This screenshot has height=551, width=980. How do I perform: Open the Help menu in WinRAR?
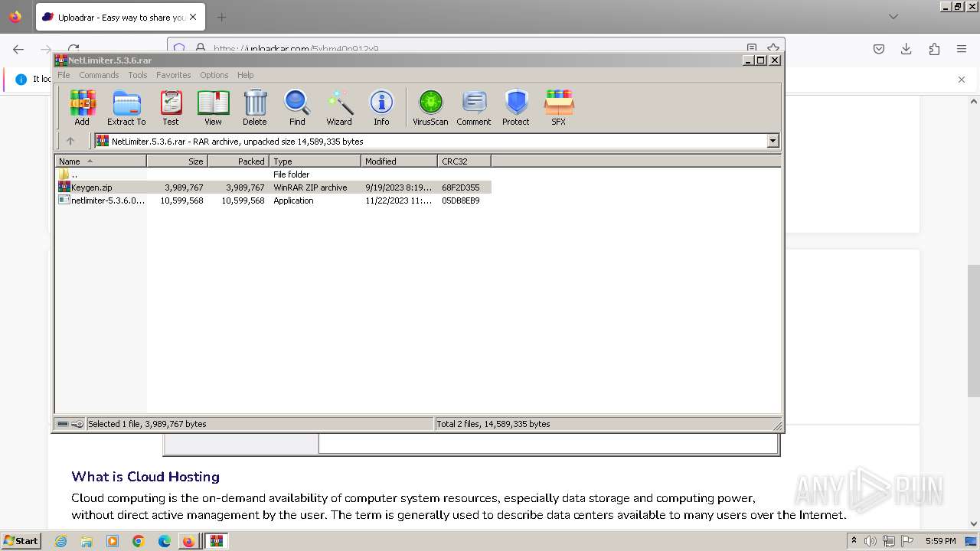click(245, 75)
